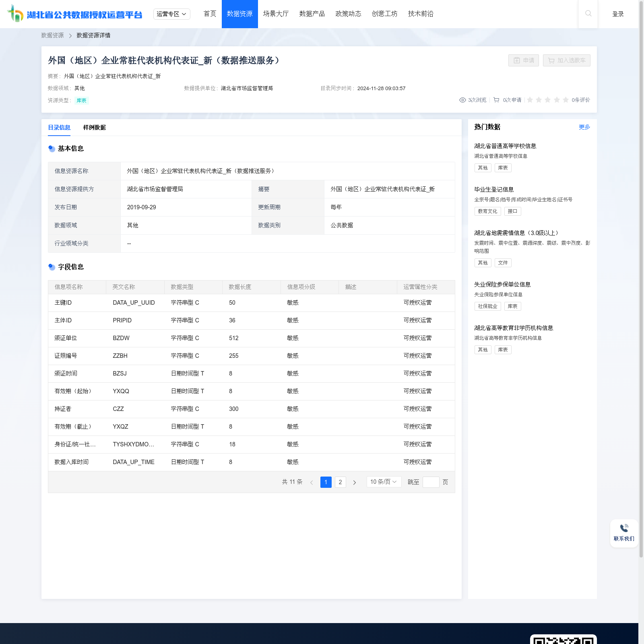Image resolution: width=644 pixels, height=644 pixels.
Task: Click 数据资源 breadcrumb link
Action: coord(52,35)
